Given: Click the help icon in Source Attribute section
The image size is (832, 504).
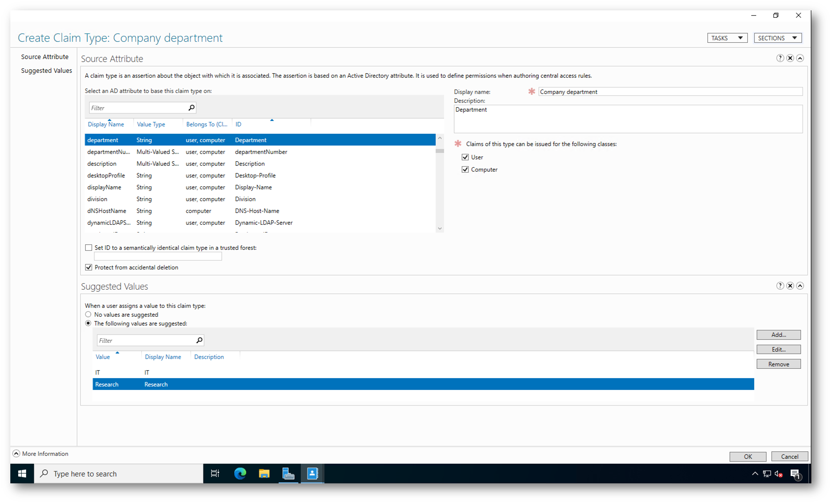Looking at the screenshot, I should (x=780, y=58).
